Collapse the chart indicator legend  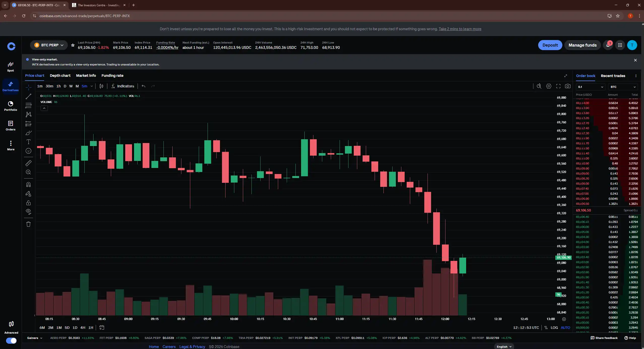click(x=44, y=108)
